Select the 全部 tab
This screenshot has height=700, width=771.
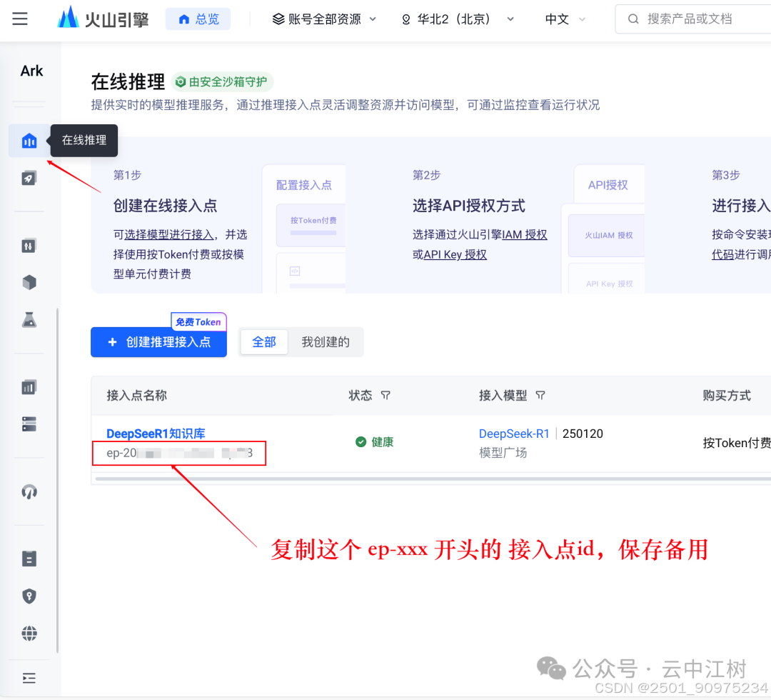click(264, 342)
